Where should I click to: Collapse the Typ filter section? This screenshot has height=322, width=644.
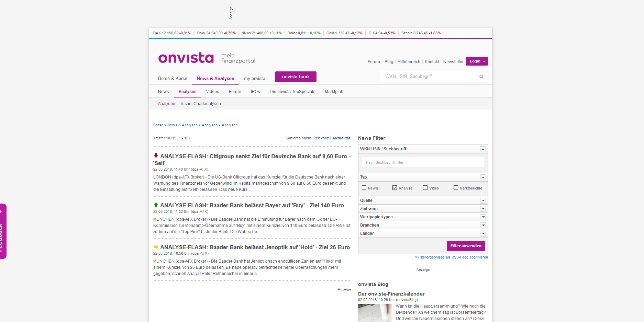tap(483, 177)
